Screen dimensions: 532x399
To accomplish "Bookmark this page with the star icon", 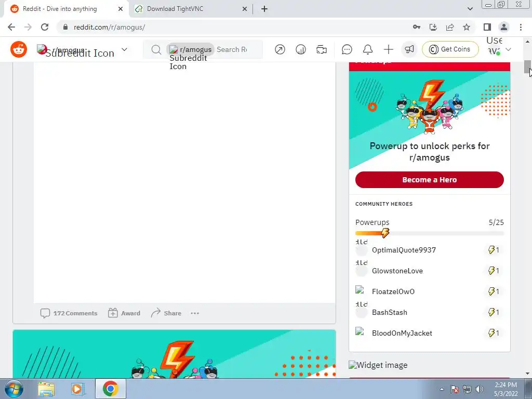I will [467, 27].
